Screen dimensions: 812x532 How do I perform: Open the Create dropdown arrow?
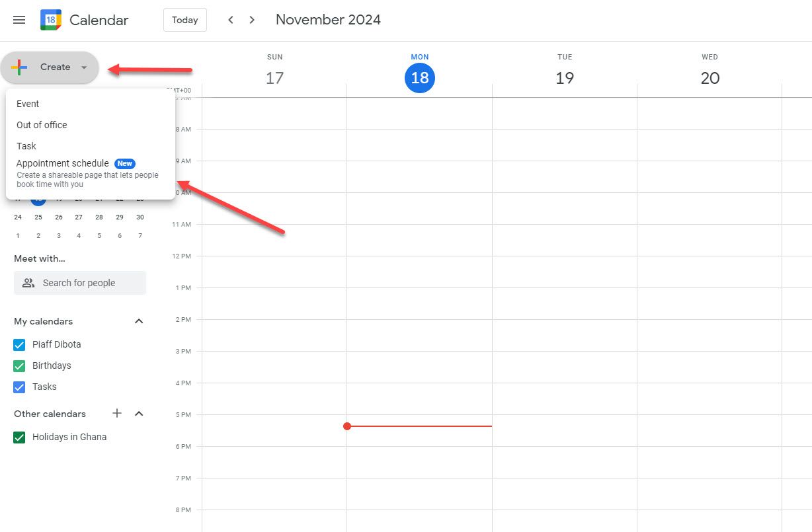coord(84,67)
